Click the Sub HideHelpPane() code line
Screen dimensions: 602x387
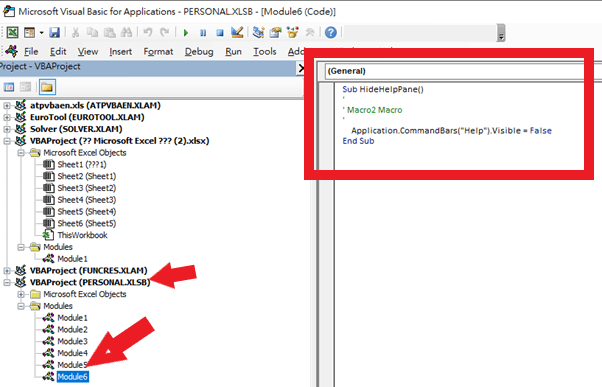pyautogui.click(x=383, y=89)
